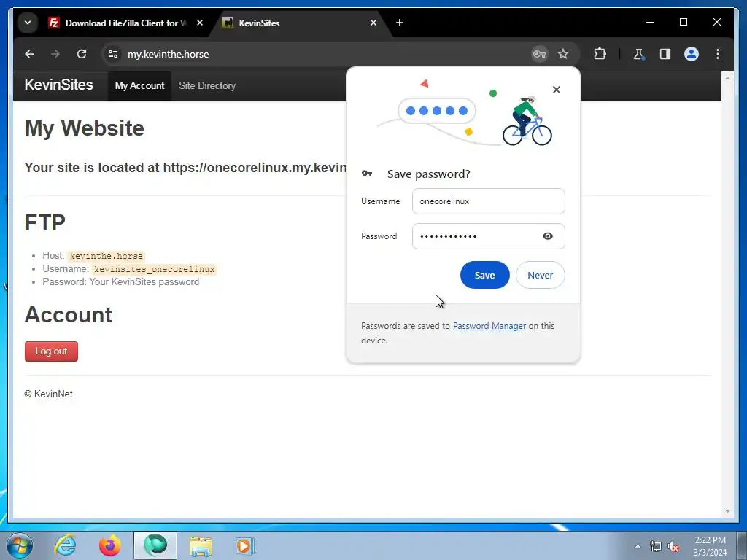Click the muted volume tray icon
The image size is (747, 560).
point(673,546)
